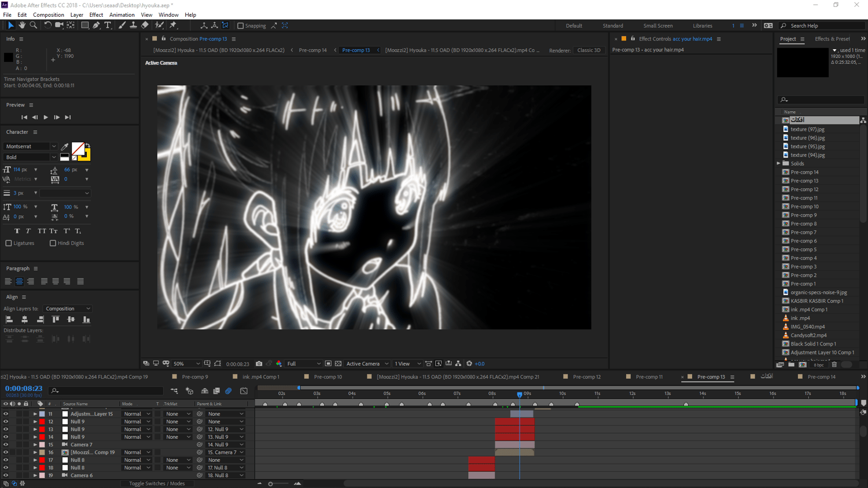
Task: Open the Active Camera view dropdown
Action: (367, 364)
